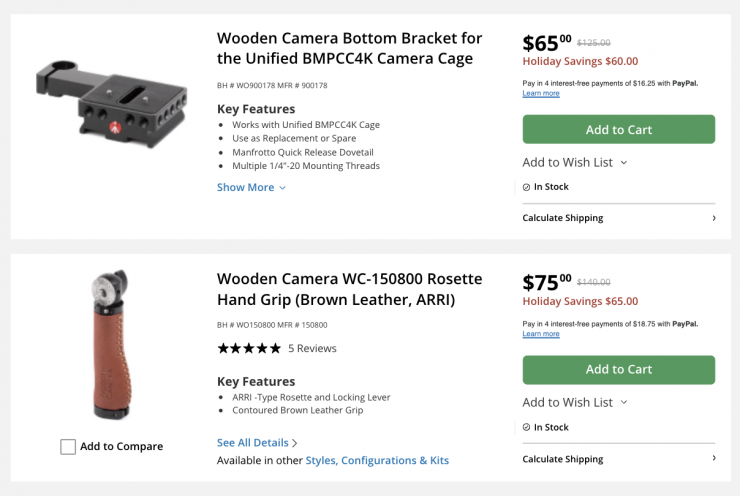Open PayPal Learn more link for $16.25 payments
The image size is (740, 496).
541,94
